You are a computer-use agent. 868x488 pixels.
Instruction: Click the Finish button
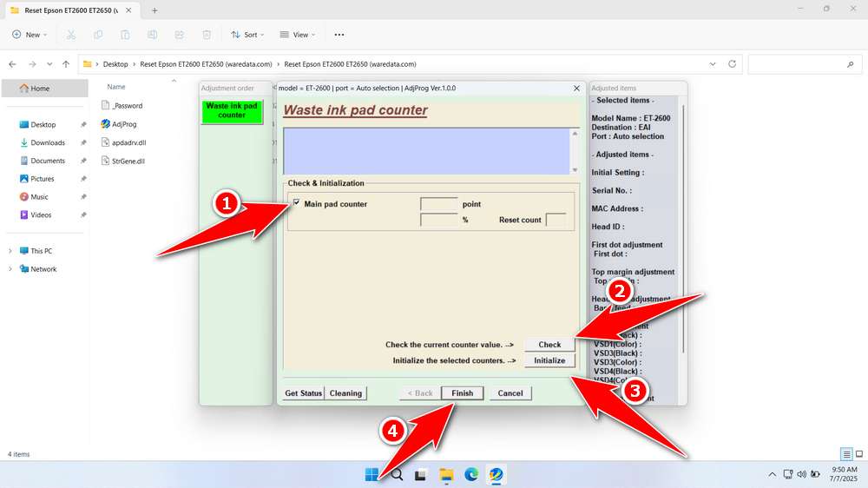pyautogui.click(x=463, y=393)
